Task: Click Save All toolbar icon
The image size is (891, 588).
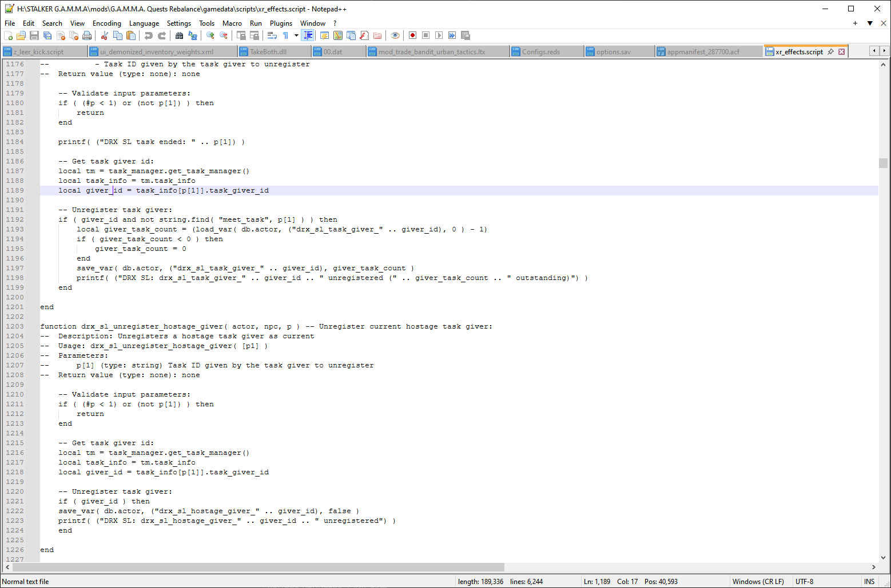Action: tap(47, 35)
